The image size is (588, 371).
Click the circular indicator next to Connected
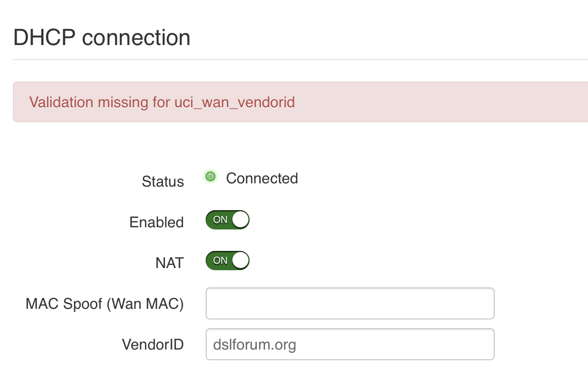point(210,176)
